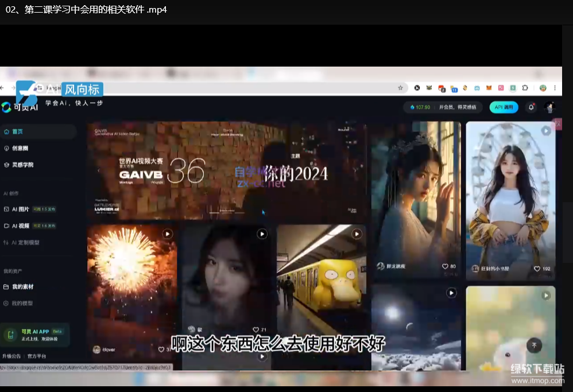Open the Chrome three-dot menu

point(555,88)
